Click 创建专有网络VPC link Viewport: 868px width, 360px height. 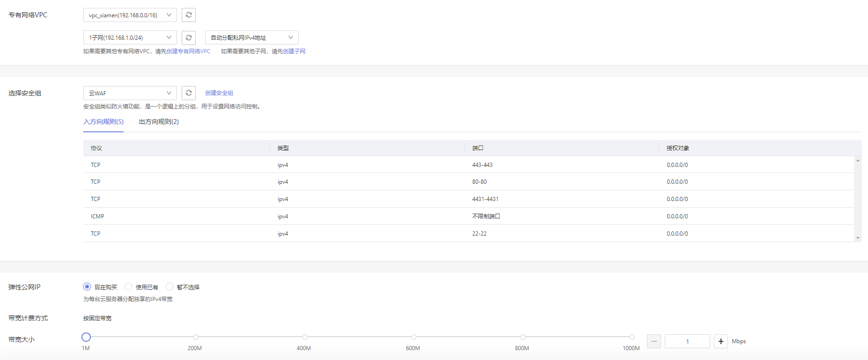tap(188, 51)
